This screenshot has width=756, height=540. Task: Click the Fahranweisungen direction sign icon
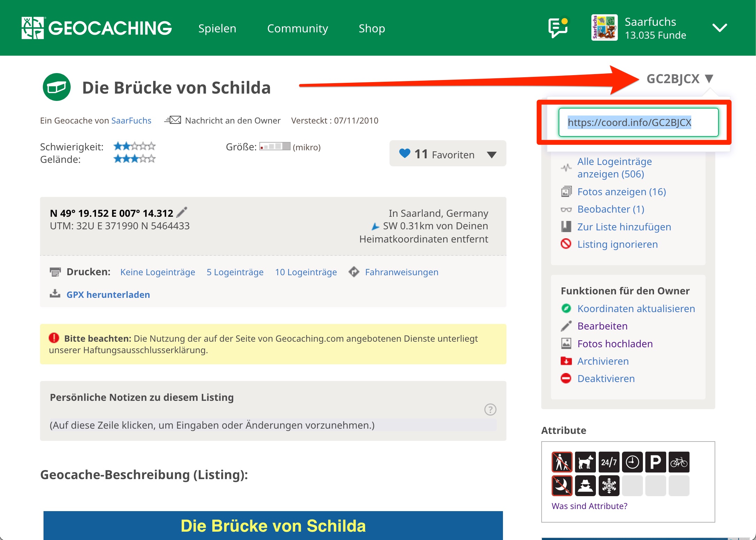(354, 272)
